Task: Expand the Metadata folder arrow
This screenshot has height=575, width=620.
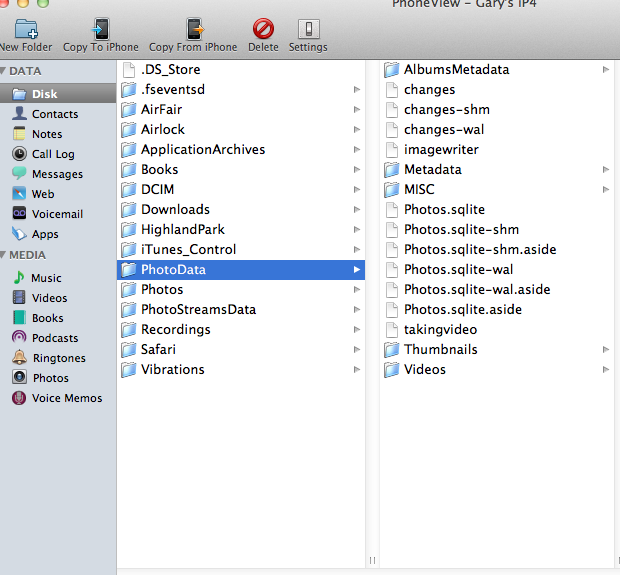Action: pos(605,170)
